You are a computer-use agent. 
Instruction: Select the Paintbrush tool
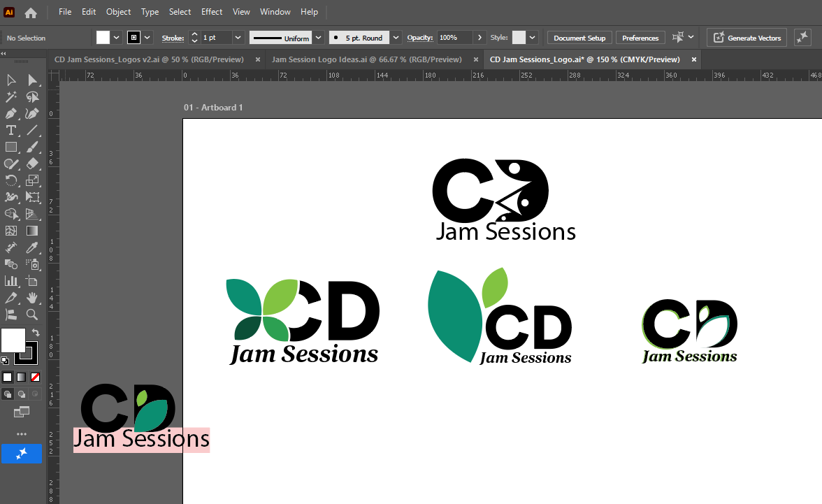pyautogui.click(x=32, y=147)
